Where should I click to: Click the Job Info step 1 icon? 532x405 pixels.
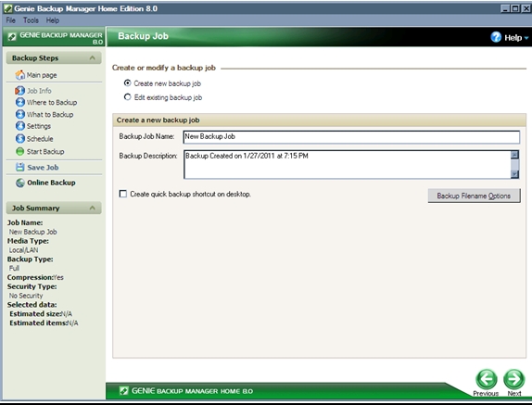click(19, 91)
